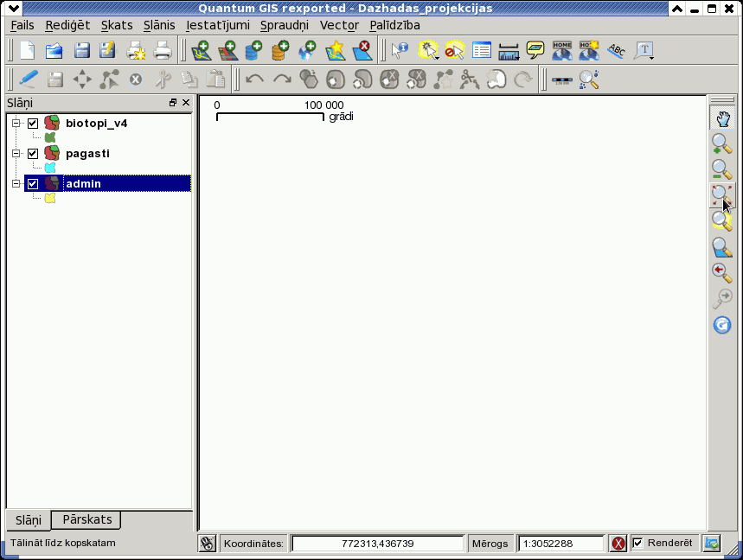Select the Identify features tool
The image size is (743, 560).
click(400, 50)
